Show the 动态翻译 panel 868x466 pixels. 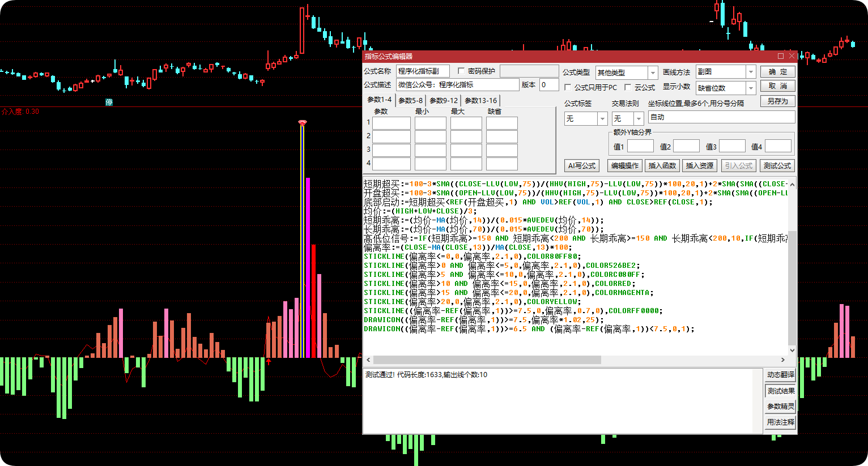pyautogui.click(x=781, y=375)
